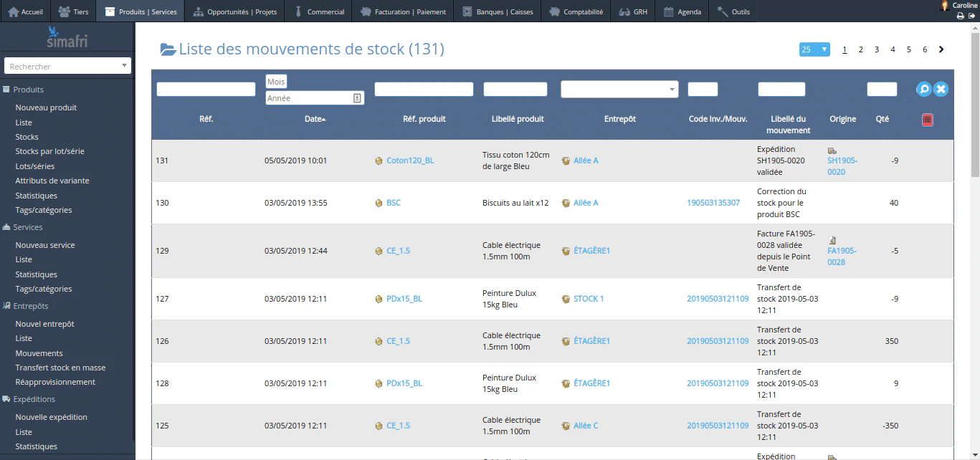Open Opportunités | Projets menu
Viewport: 980px width, 460px height.
pos(235,11)
